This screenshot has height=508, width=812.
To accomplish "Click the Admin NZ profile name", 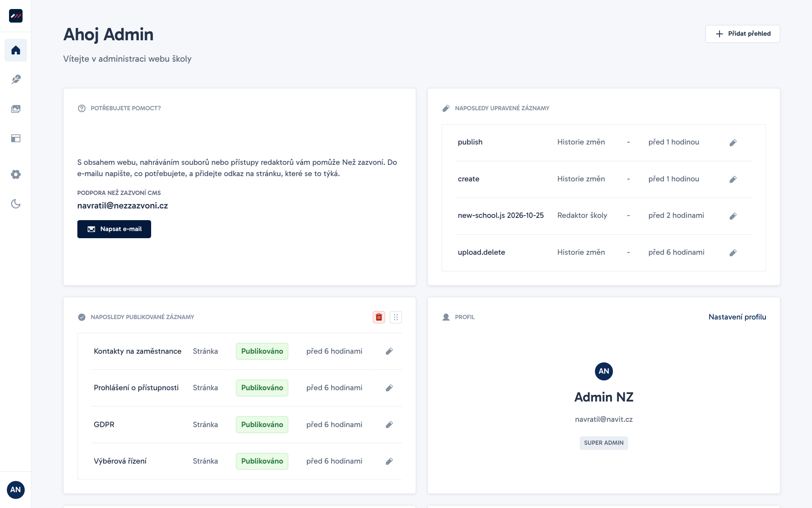I will [604, 397].
